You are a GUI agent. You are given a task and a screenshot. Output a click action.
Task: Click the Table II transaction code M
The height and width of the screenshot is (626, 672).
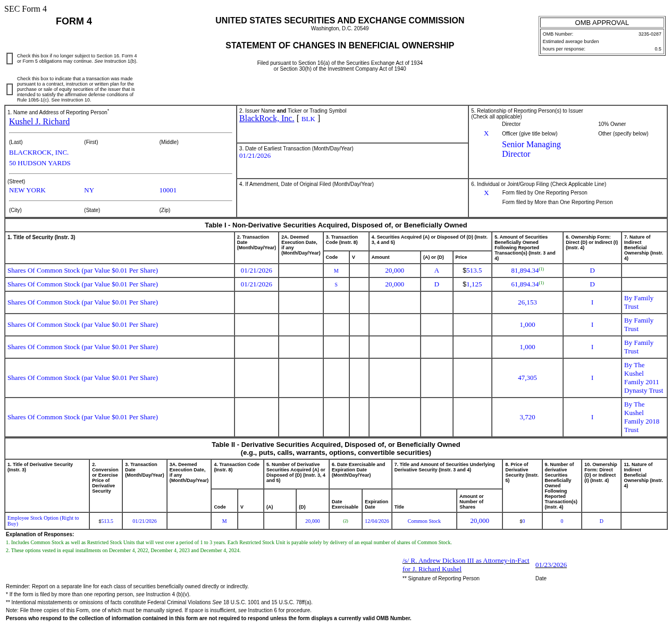[224, 521]
